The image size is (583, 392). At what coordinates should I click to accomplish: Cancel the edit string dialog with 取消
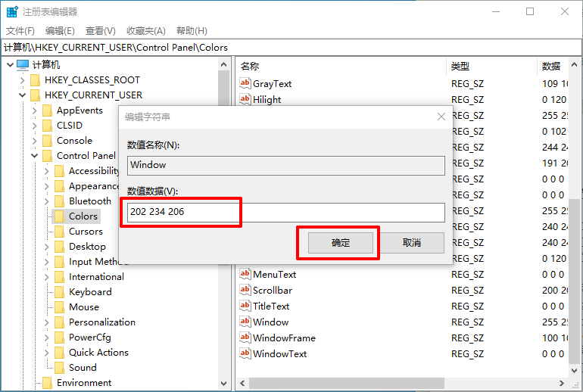point(411,242)
